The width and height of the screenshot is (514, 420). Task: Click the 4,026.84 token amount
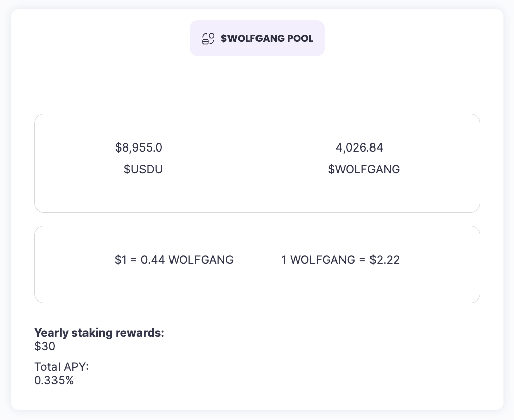point(359,148)
